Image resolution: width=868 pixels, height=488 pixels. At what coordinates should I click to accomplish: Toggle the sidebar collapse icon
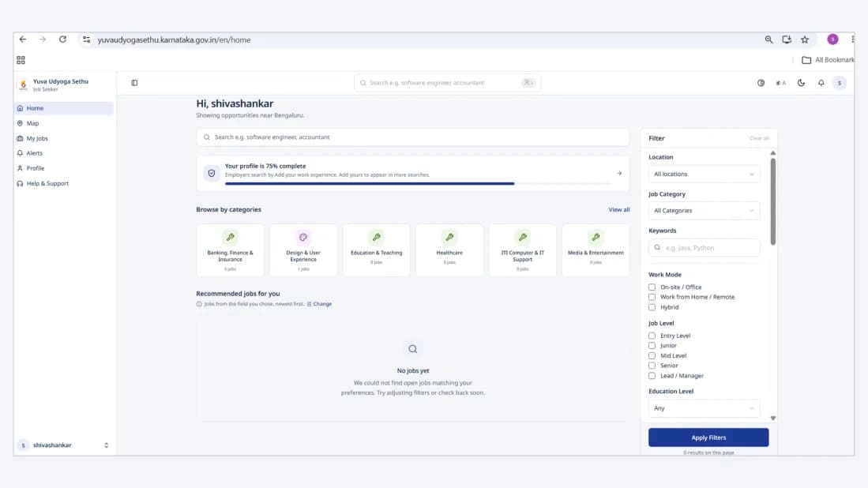pyautogui.click(x=134, y=83)
